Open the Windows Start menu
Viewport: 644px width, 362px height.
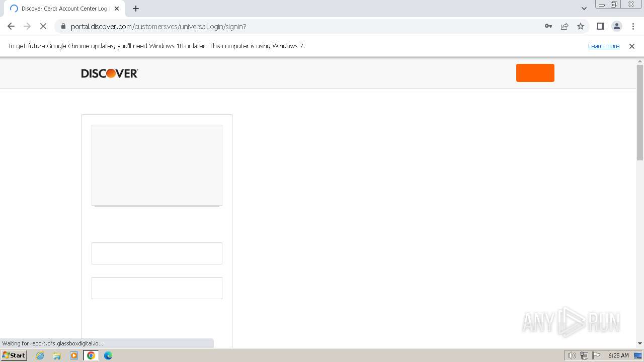pyautogui.click(x=14, y=355)
